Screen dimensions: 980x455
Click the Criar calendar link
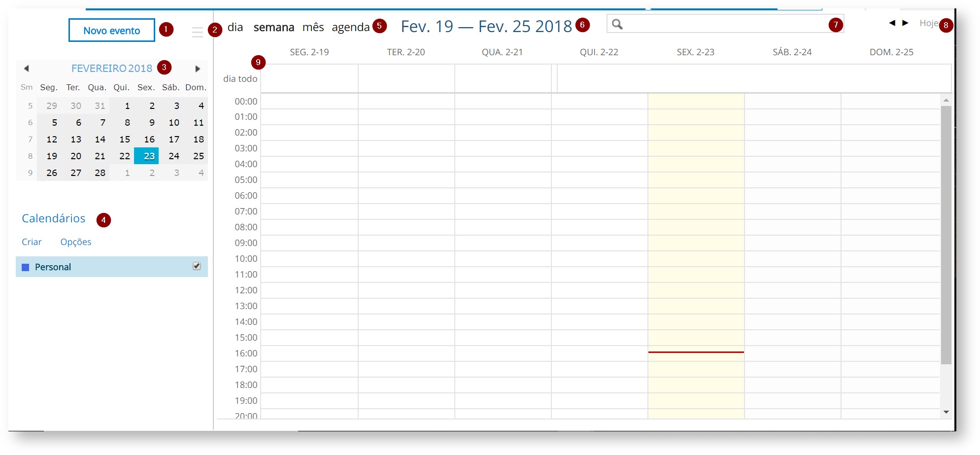32,242
